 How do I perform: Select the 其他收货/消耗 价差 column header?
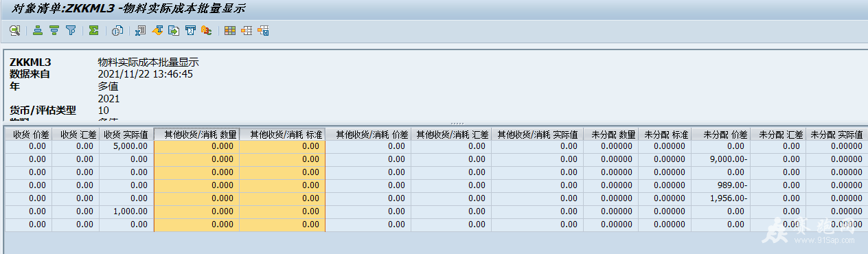pos(368,135)
